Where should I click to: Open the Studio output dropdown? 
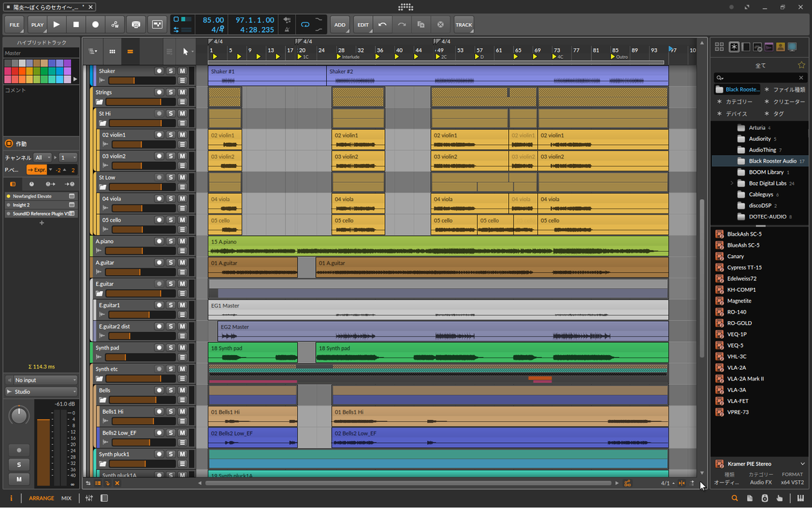pyautogui.click(x=41, y=391)
